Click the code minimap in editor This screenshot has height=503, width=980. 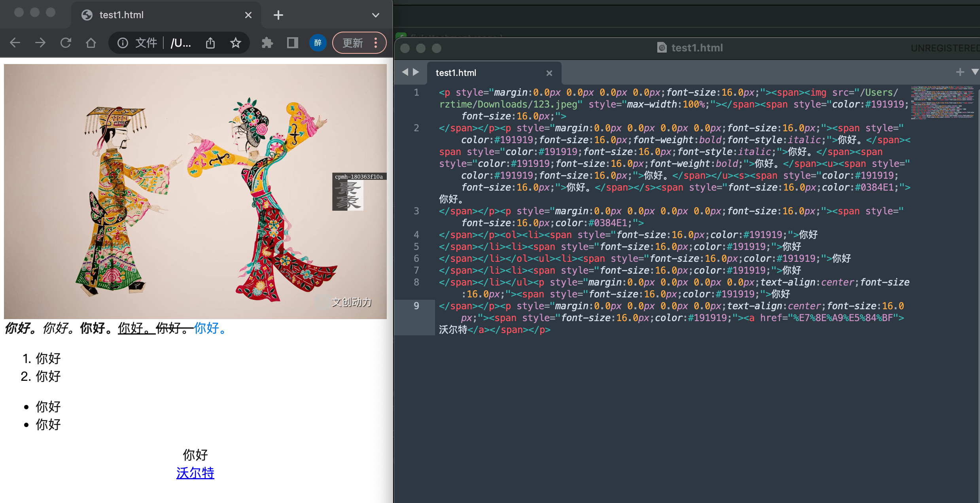coord(942,103)
